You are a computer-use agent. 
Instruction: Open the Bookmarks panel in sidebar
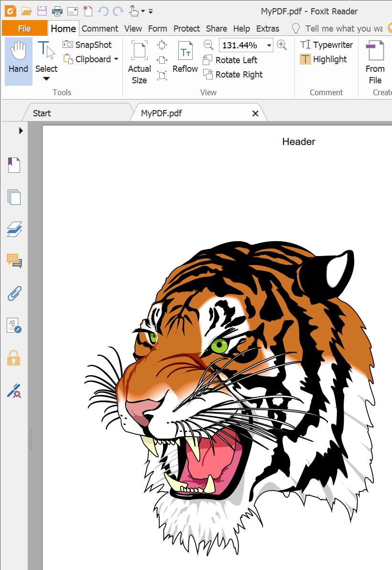point(14,165)
